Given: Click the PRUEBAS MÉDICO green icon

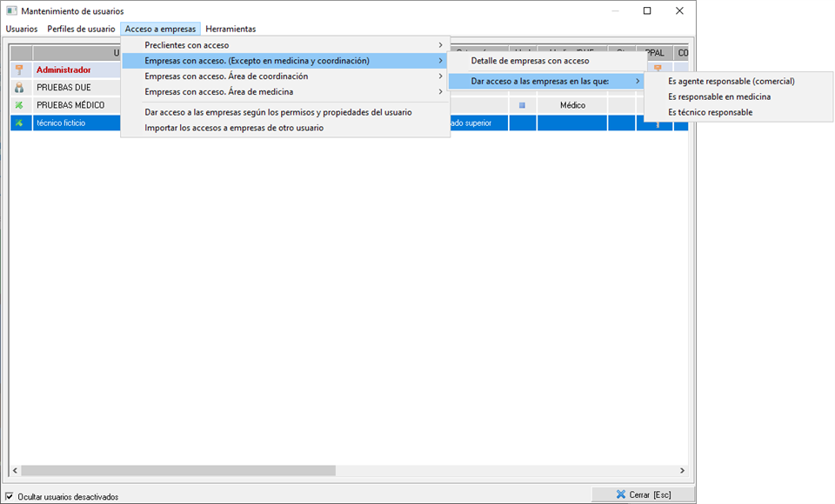Looking at the screenshot, I should 19,105.
